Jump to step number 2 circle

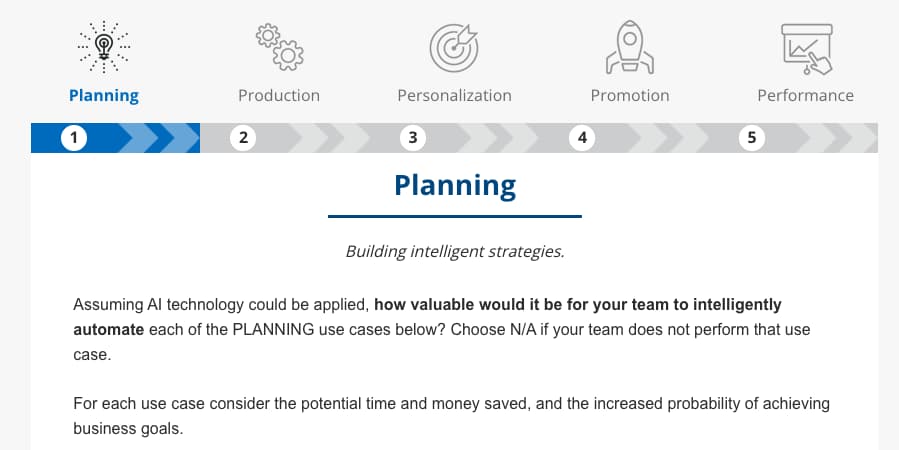click(243, 138)
